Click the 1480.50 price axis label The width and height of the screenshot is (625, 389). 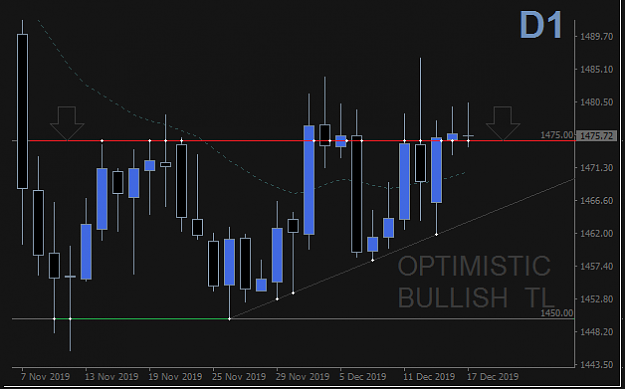tap(597, 102)
